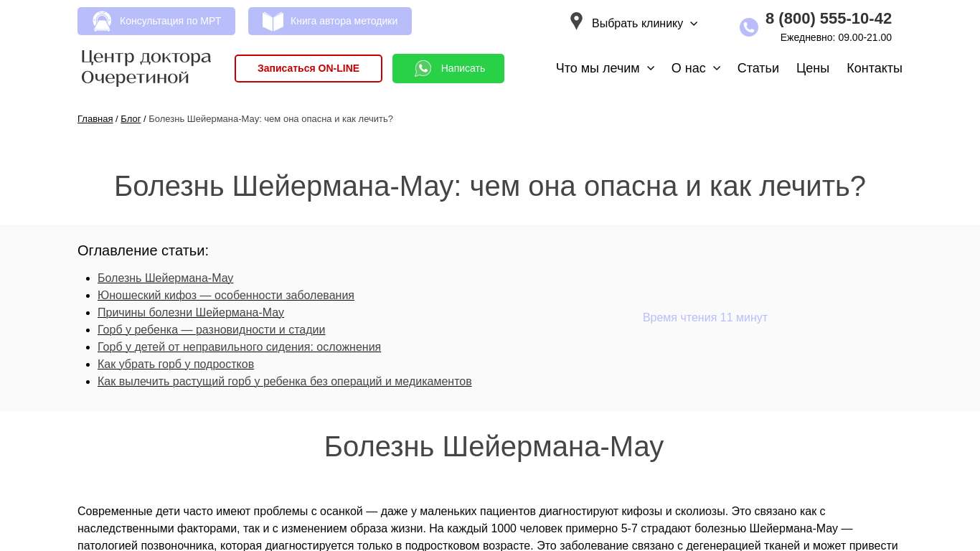
Task: Open 'Горб у ребенка — разновидности и стадии'
Action: click(x=211, y=330)
